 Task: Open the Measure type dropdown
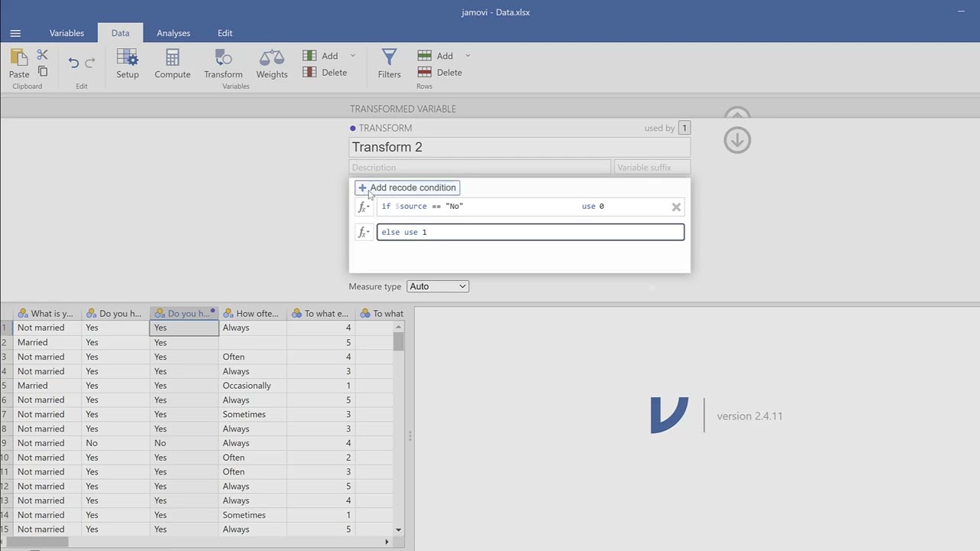(x=438, y=286)
